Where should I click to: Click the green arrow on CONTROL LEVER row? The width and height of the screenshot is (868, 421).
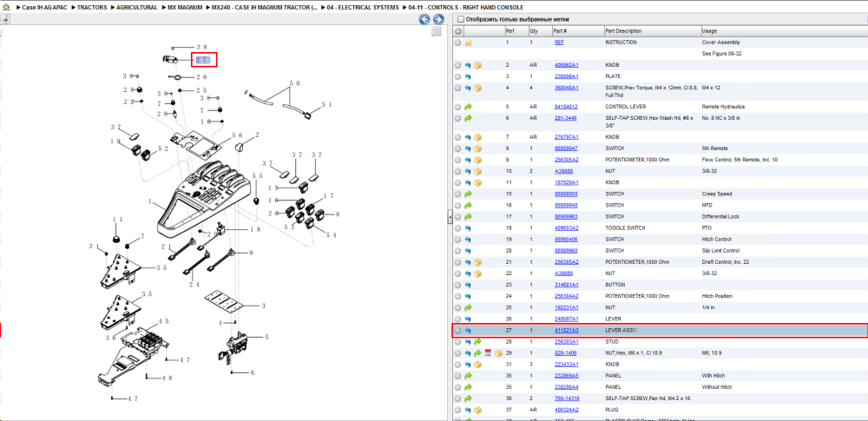tap(468, 107)
